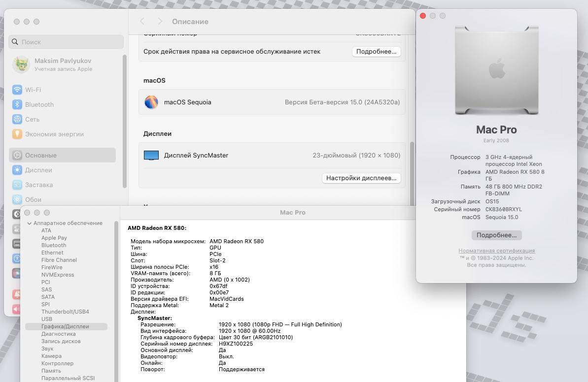Choose SPI in the hardware list
Viewport: 588px width, 382px height.
coord(45,304)
